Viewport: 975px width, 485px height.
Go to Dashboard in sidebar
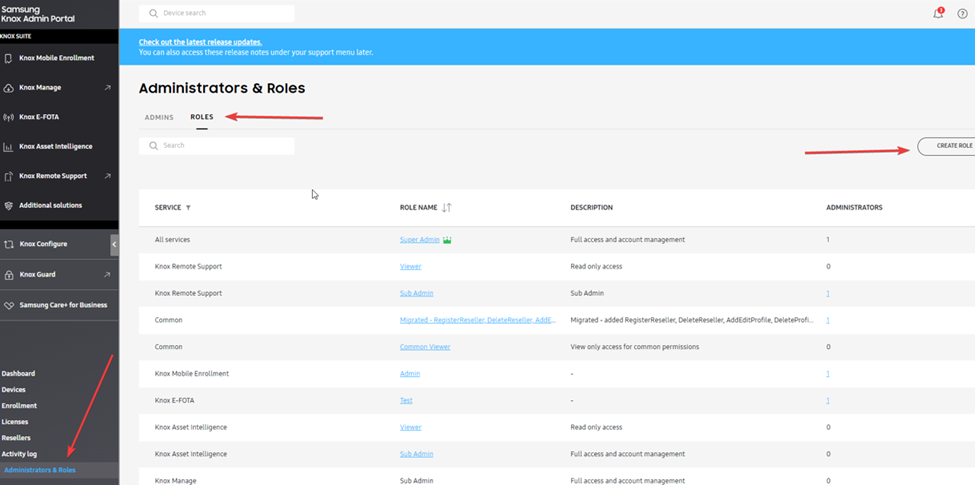click(18, 374)
